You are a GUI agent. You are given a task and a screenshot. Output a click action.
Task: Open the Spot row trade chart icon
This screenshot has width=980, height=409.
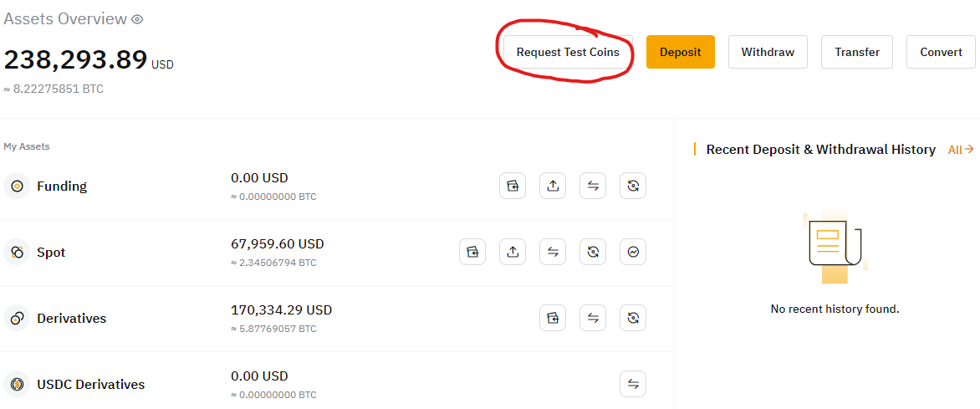coord(632,252)
